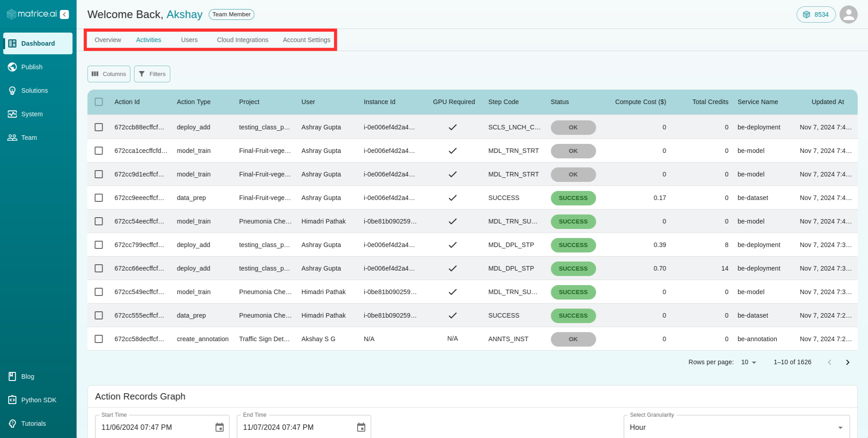Go to previous page of records
The width and height of the screenshot is (868, 438).
[830, 362]
